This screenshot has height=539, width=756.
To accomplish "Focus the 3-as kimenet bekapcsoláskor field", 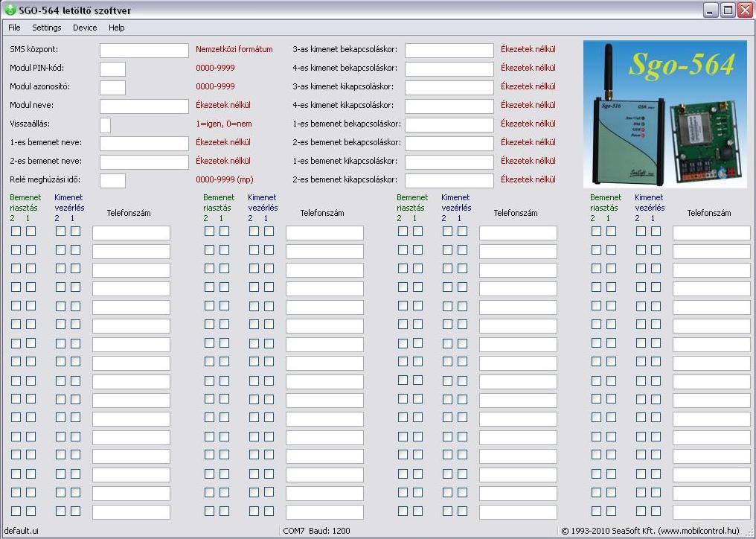I will 449,50.
